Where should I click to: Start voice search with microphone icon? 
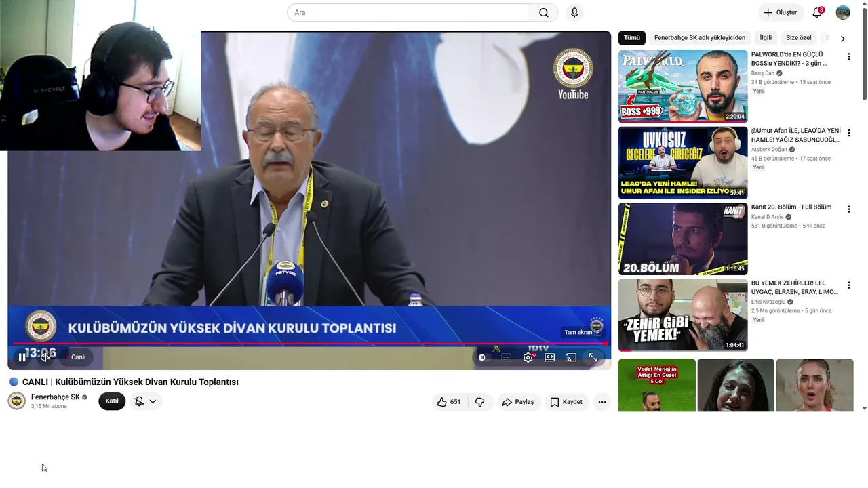[574, 13]
